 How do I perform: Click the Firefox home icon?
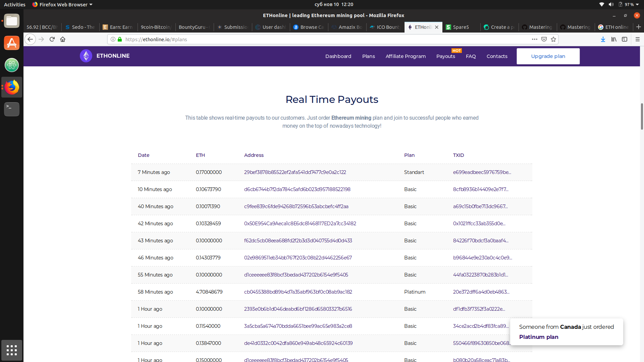click(63, 39)
